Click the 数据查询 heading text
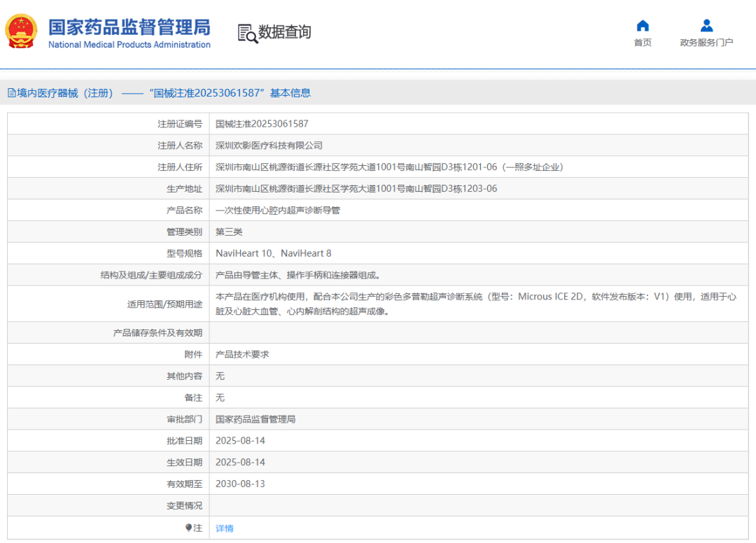Screen dimensions: 756x543 coord(284,32)
